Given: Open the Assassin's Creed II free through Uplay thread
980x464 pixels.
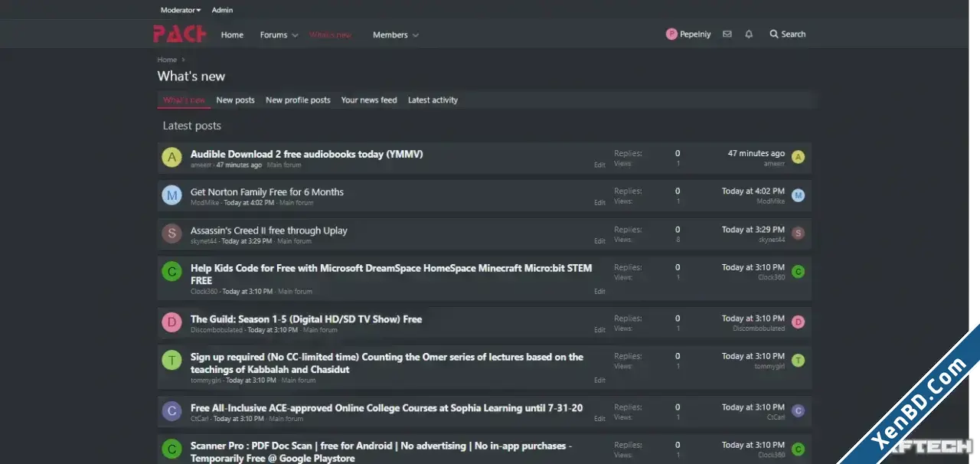Looking at the screenshot, I should [269, 230].
